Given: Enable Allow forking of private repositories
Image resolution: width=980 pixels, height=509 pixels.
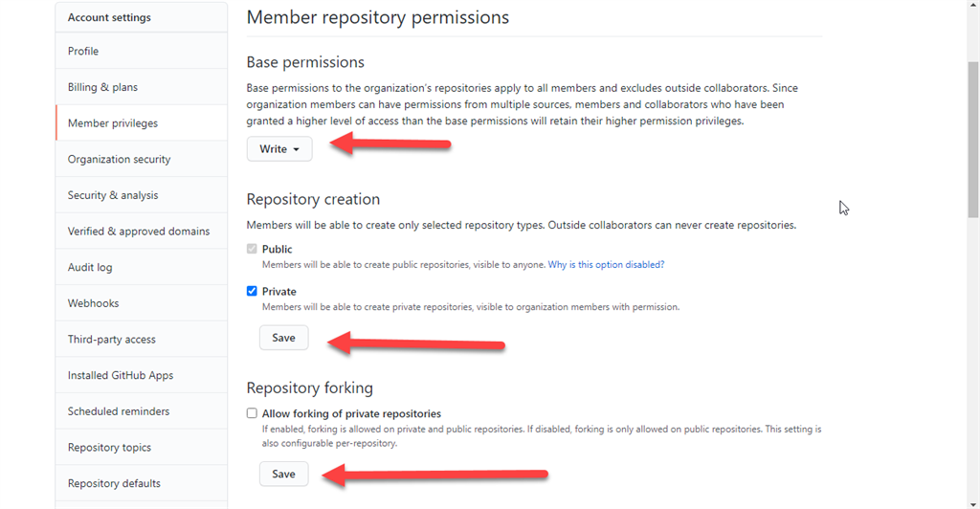Looking at the screenshot, I should click(253, 413).
